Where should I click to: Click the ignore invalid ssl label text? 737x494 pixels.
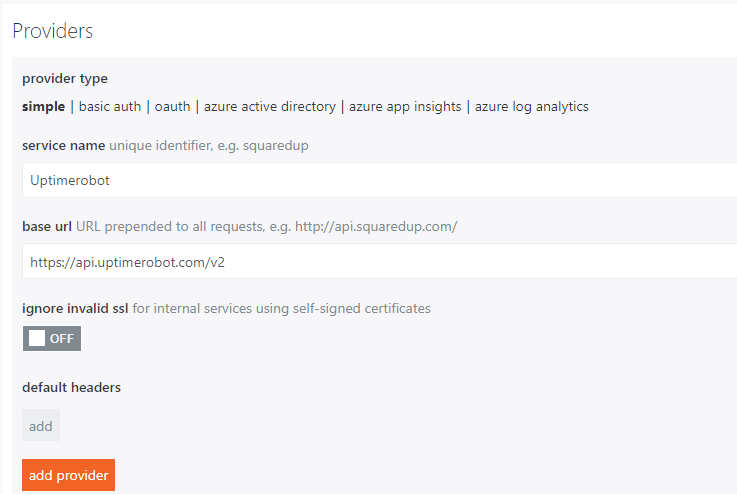coord(75,308)
